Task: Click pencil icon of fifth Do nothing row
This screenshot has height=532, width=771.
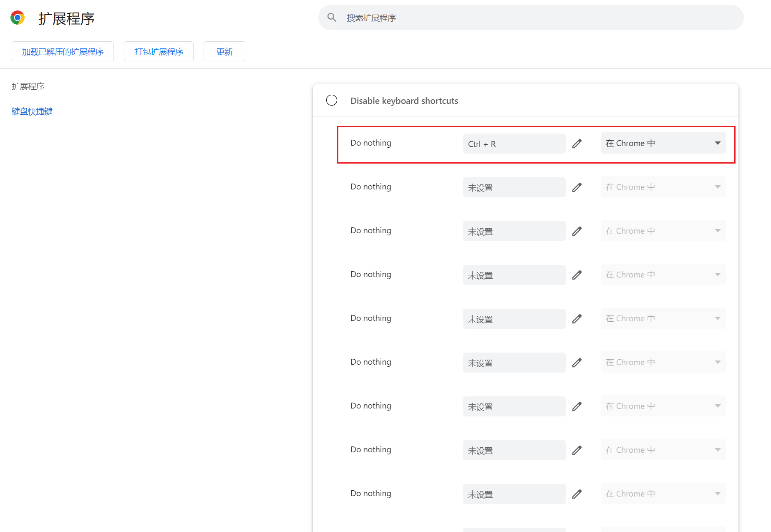Action: (x=577, y=319)
